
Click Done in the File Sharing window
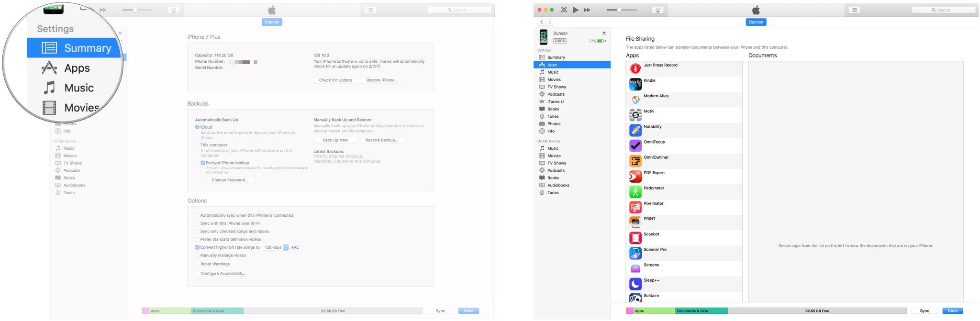tap(952, 311)
